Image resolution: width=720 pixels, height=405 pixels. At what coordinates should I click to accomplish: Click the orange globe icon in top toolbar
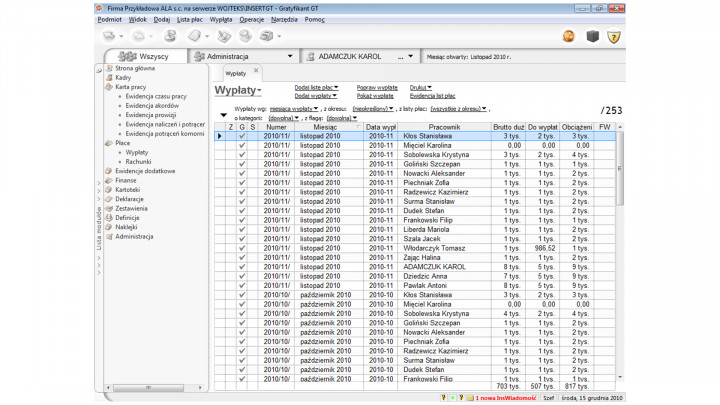click(568, 37)
